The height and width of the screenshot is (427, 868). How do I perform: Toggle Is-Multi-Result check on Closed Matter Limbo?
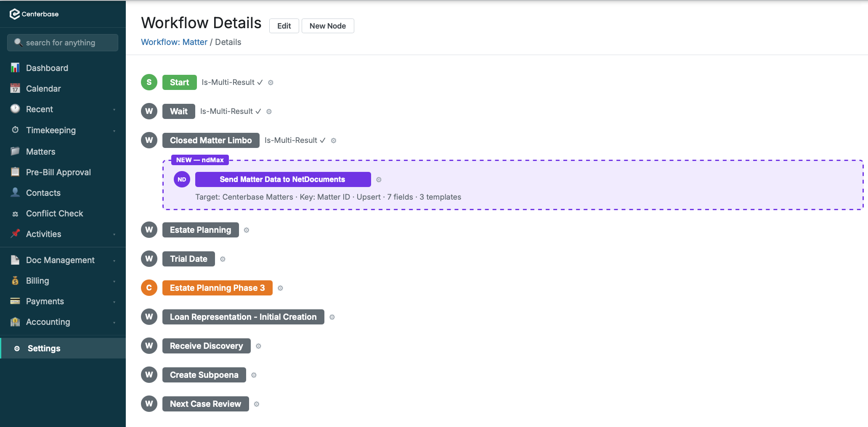(322, 140)
